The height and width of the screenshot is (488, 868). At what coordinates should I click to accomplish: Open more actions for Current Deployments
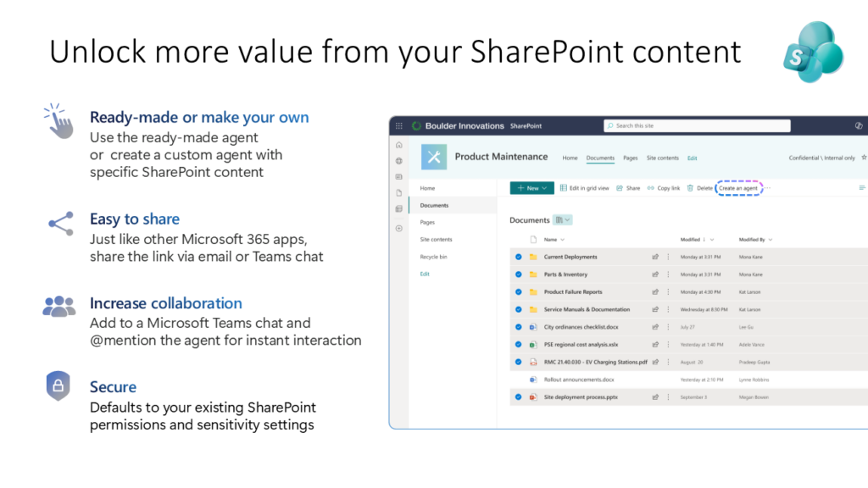tap(668, 257)
